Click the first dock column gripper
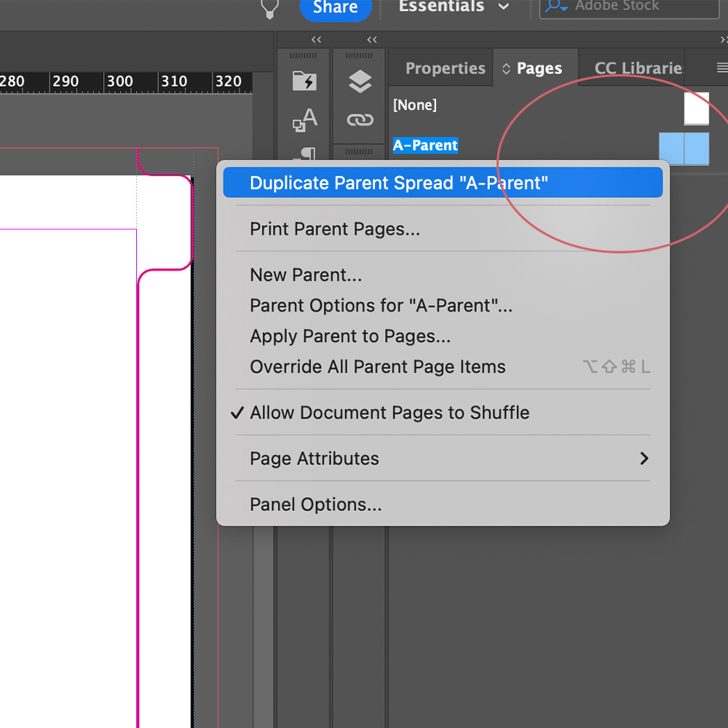728x728 pixels. pyautogui.click(x=303, y=56)
